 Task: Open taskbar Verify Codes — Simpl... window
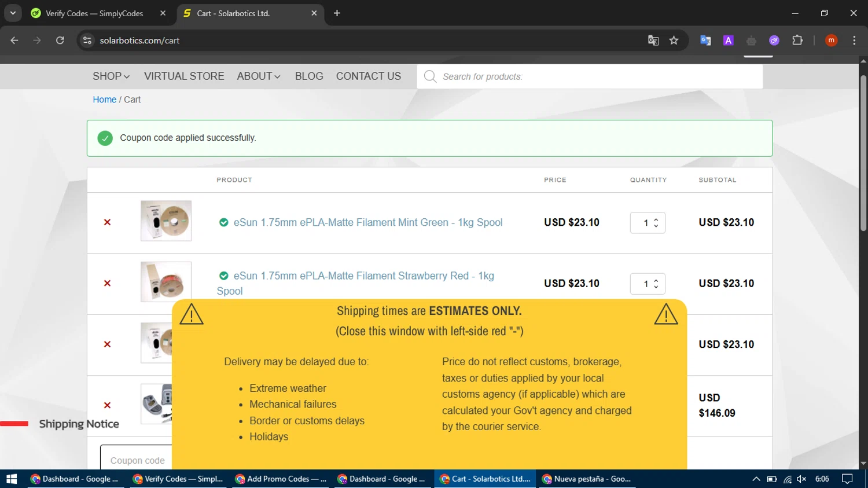(179, 479)
